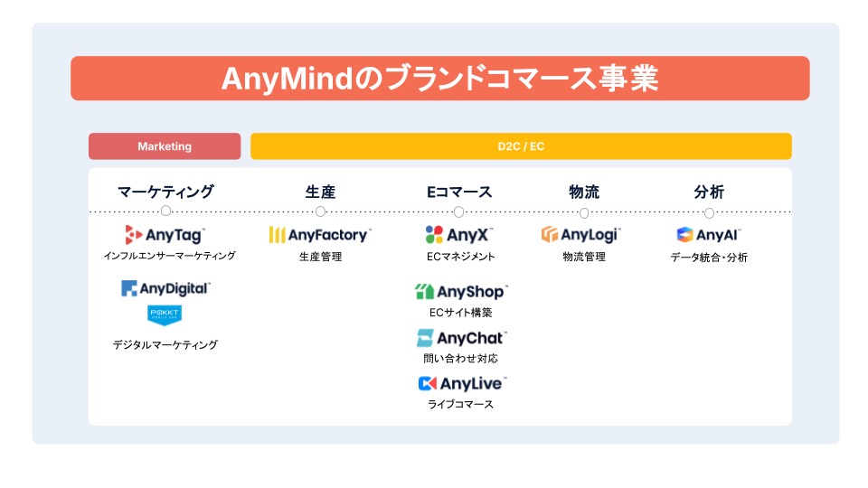This screenshot has height=488, width=868.
Task: Click the AnyChat logo icon
Action: pos(425,338)
